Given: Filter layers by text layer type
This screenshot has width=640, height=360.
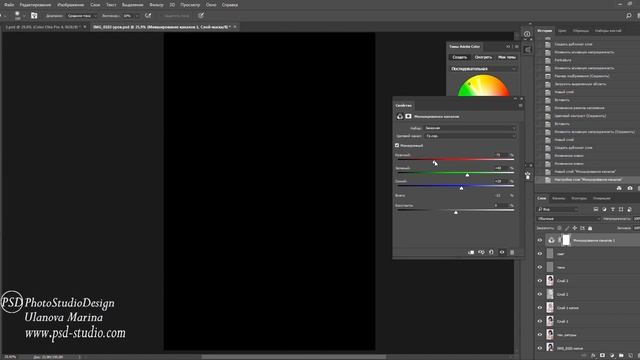Looking at the screenshot, I should point(613,209).
